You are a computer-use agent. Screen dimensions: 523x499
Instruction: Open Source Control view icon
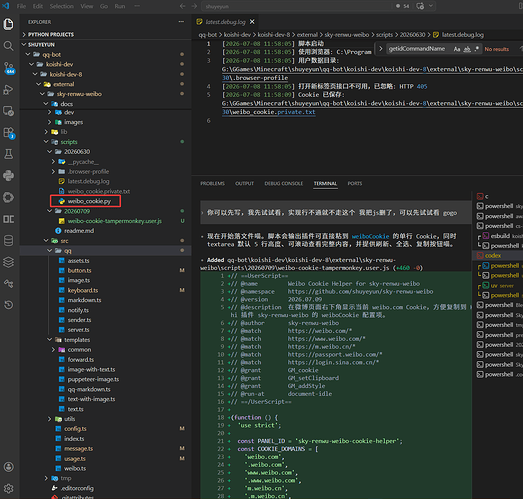[8, 68]
